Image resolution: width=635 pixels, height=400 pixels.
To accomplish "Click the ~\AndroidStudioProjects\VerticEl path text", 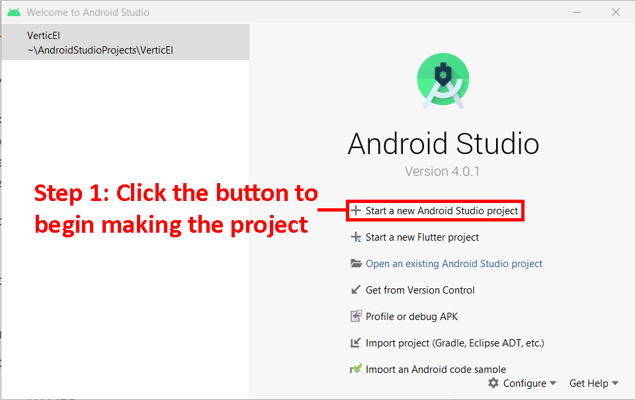I will point(100,50).
